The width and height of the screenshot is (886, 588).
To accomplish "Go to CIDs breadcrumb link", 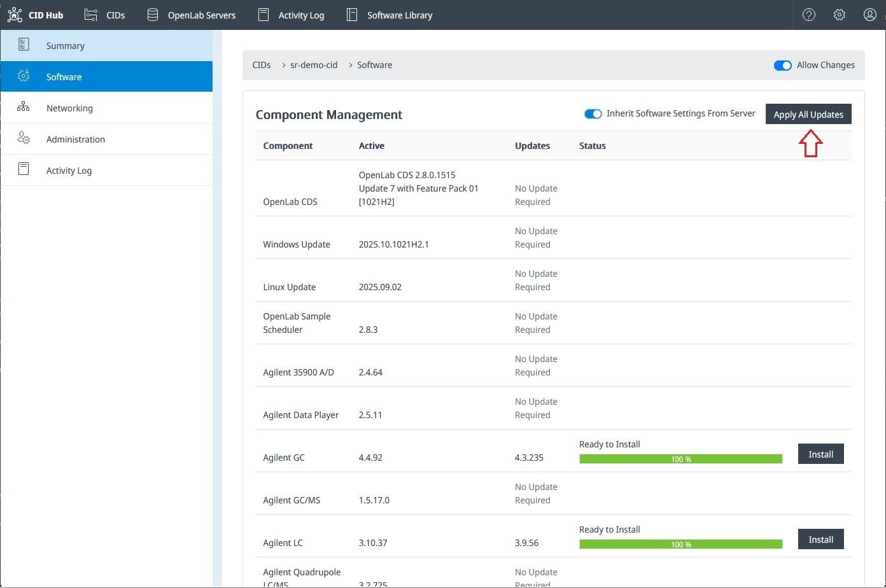I will coord(262,65).
